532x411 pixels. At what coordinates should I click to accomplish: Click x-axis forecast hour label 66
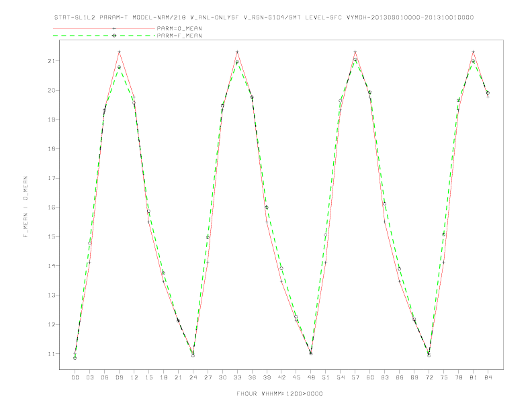(400, 377)
